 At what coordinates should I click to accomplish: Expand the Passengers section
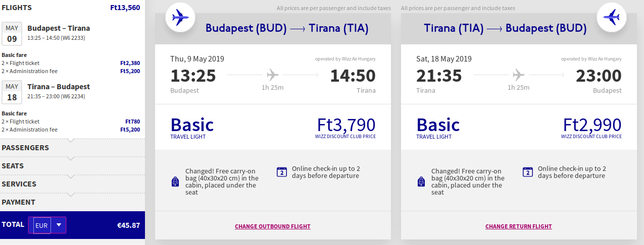point(25,148)
